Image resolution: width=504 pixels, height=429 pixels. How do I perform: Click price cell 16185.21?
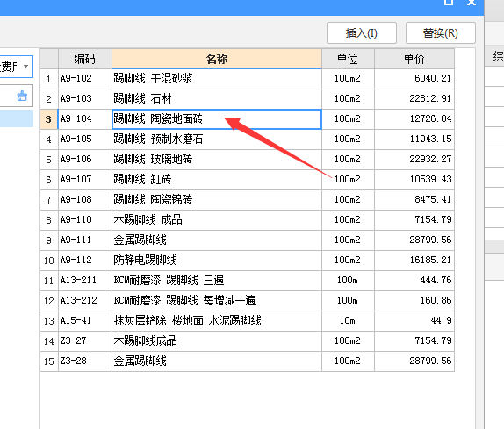pyautogui.click(x=414, y=261)
